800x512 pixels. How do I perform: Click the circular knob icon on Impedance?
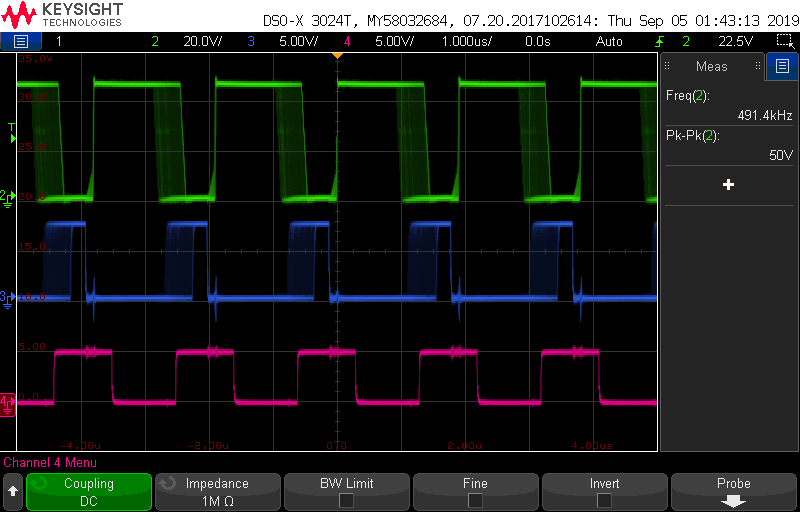coord(167,483)
